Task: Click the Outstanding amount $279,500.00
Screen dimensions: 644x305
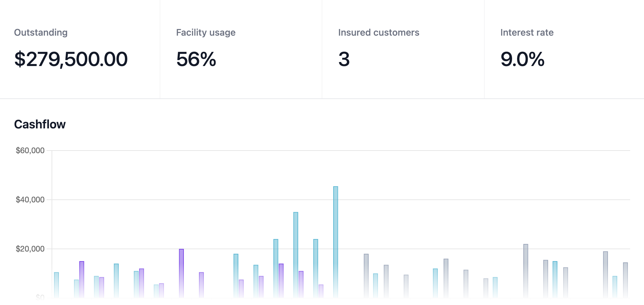Action: [x=71, y=59]
